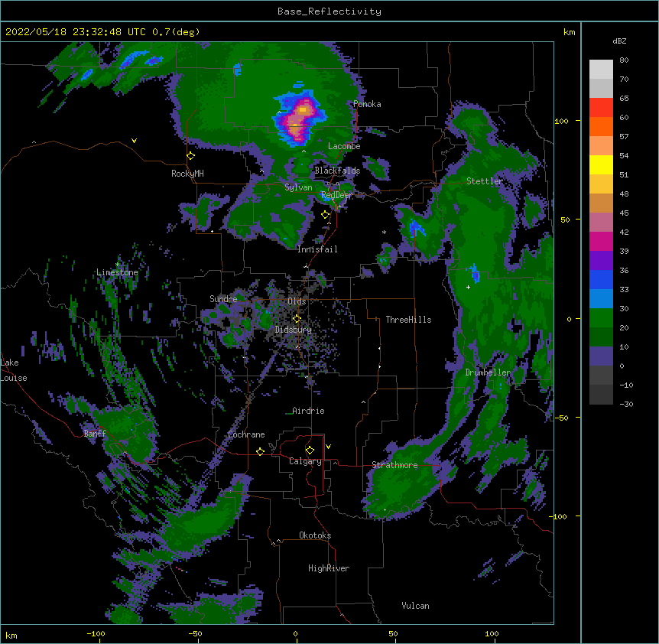This screenshot has width=659, height=644.
Task: Click the Calgary city label
Action: tap(305, 461)
